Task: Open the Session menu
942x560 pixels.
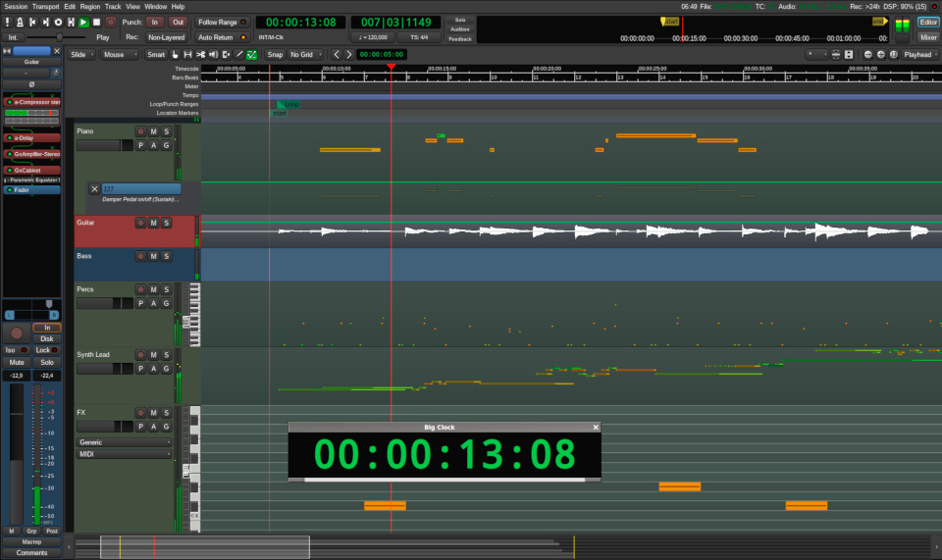Action: point(16,7)
